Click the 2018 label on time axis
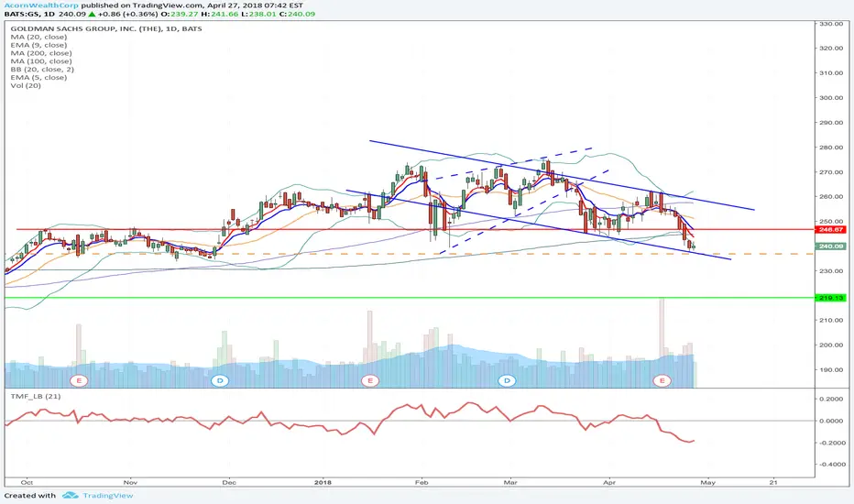854x504 pixels. coord(323,482)
